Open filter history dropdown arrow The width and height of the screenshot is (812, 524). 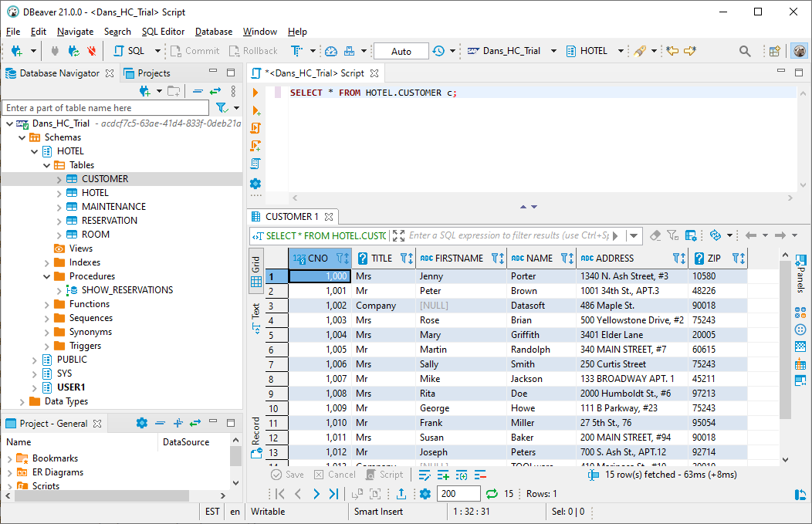coord(634,235)
